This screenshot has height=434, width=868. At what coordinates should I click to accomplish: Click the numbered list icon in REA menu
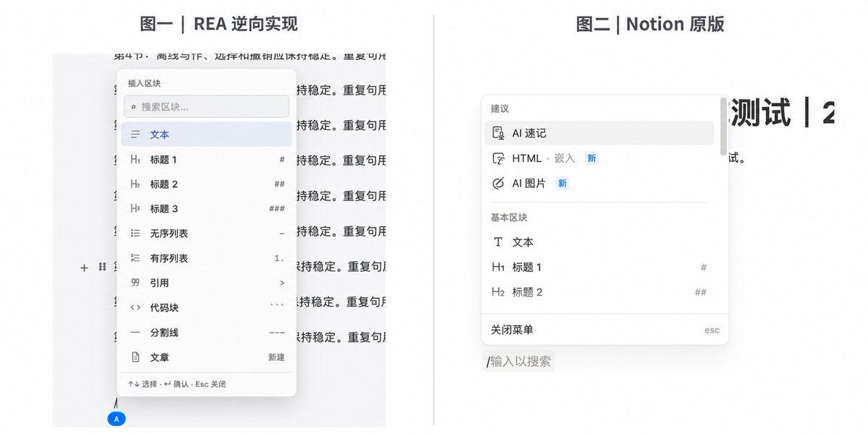pyautogui.click(x=135, y=258)
